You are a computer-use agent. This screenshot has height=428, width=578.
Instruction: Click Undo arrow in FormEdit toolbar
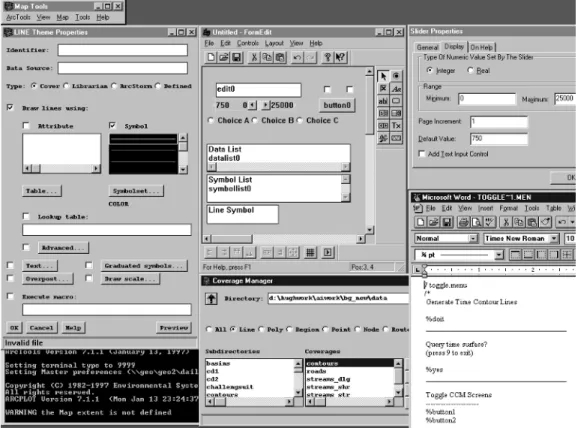click(x=297, y=58)
